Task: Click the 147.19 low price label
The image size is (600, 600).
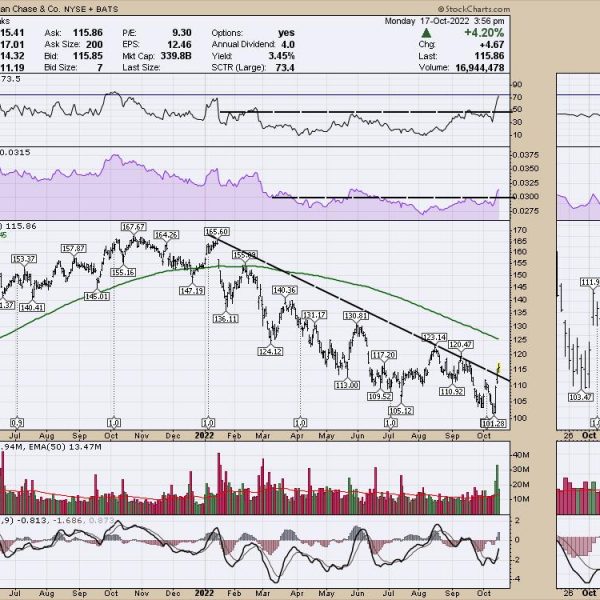Action: (x=192, y=291)
